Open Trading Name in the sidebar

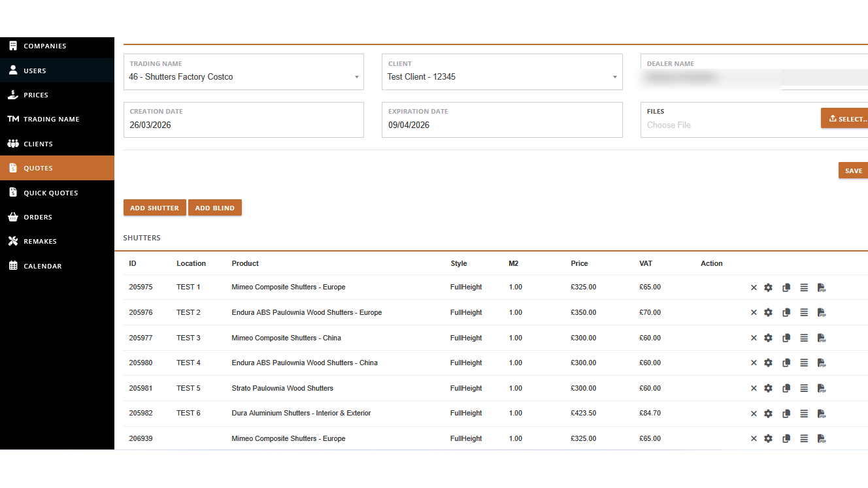click(x=57, y=119)
